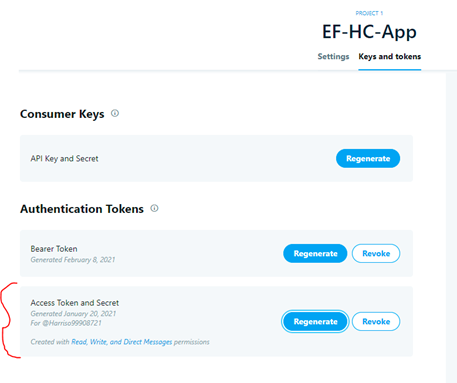Image resolution: width=457 pixels, height=383 pixels.
Task: Click the Consumer Keys heading
Action: [62, 114]
